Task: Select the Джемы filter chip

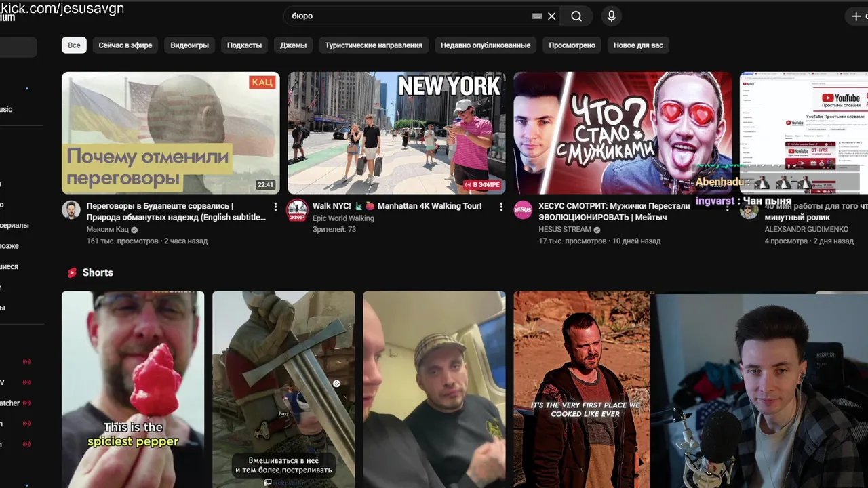Action: click(x=293, y=45)
